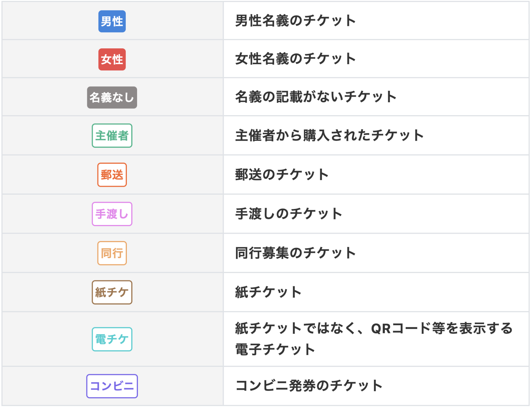This screenshot has width=532, height=408.
Task: Select the text 手渡しのチケット
Action: (289, 214)
